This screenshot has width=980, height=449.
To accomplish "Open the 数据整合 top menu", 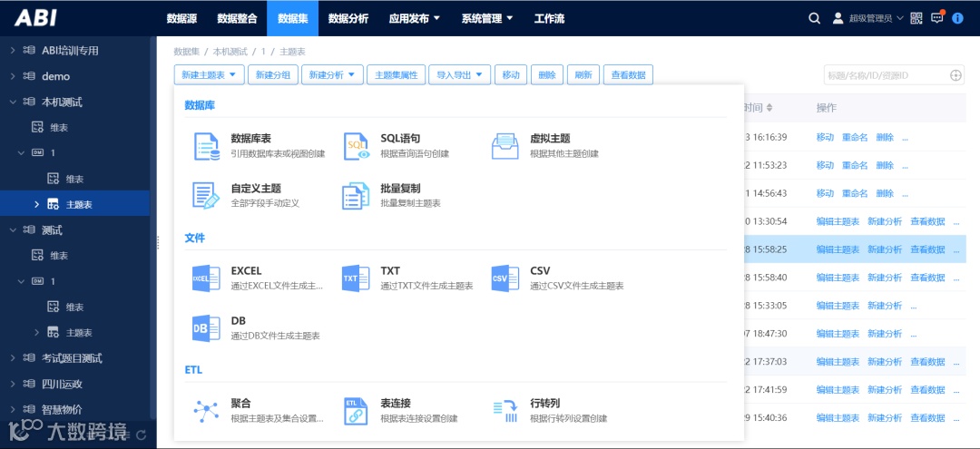I will click(237, 18).
